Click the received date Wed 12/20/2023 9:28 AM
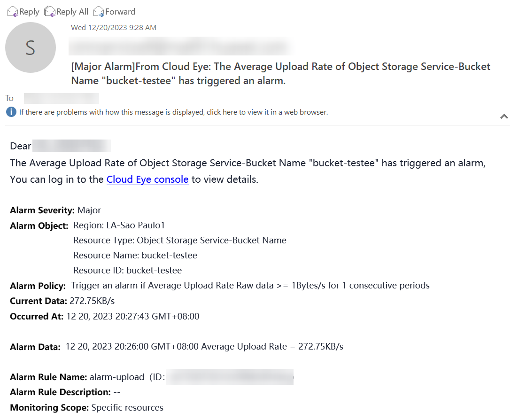 pyautogui.click(x=114, y=28)
